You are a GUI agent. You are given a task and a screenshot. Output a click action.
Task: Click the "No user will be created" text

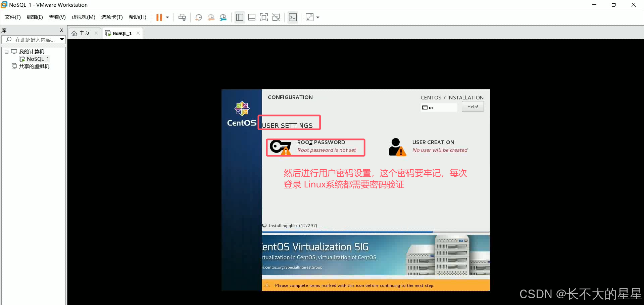tap(440, 150)
